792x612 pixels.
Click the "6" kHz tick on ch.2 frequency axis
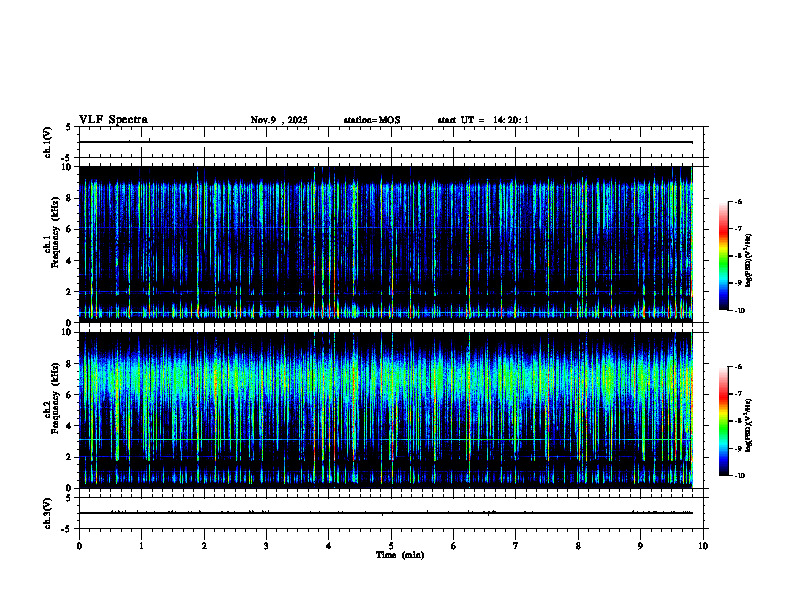pos(69,395)
